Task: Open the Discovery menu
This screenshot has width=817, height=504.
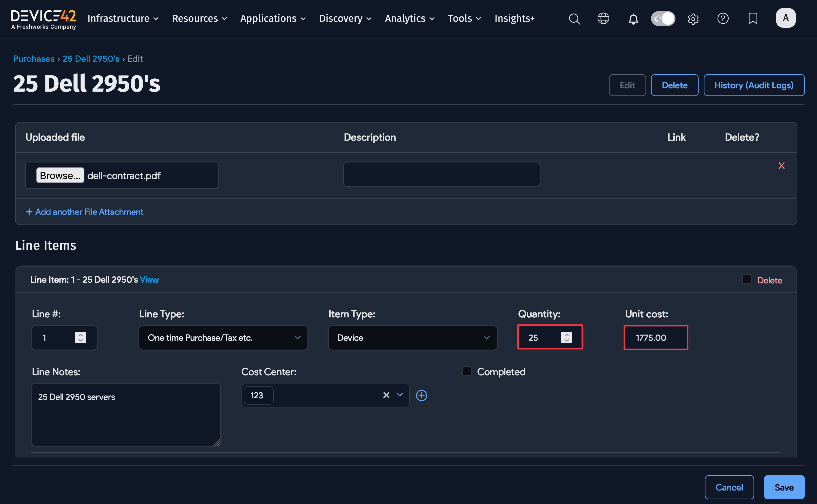Action: [345, 19]
